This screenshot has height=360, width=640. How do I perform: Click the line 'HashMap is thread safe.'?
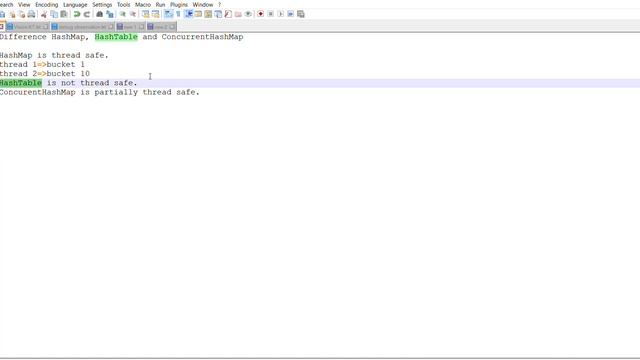tap(54, 55)
